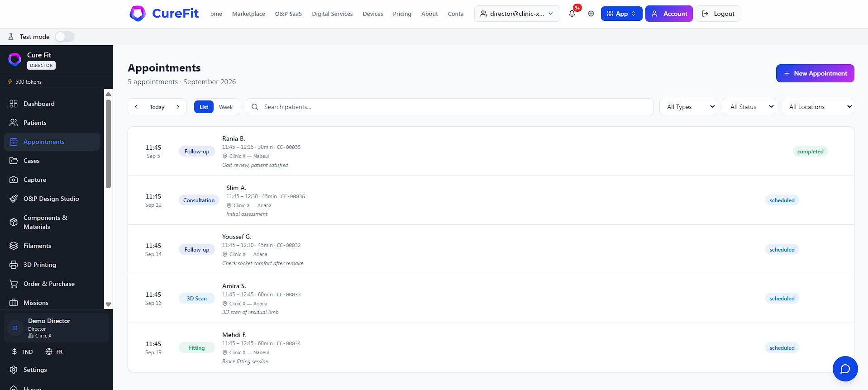Open Mehdi F. fitting appointment
Viewport: 868px width, 390px height.
[491, 348]
